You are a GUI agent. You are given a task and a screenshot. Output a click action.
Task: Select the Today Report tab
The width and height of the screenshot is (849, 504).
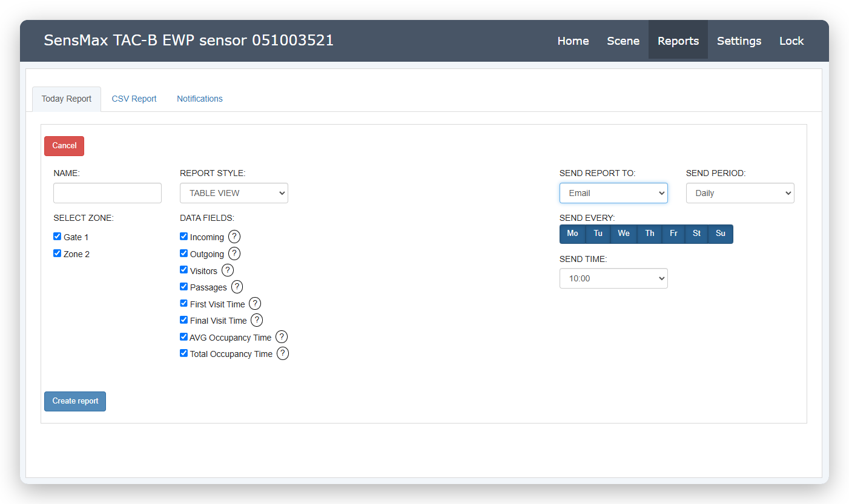(x=67, y=99)
